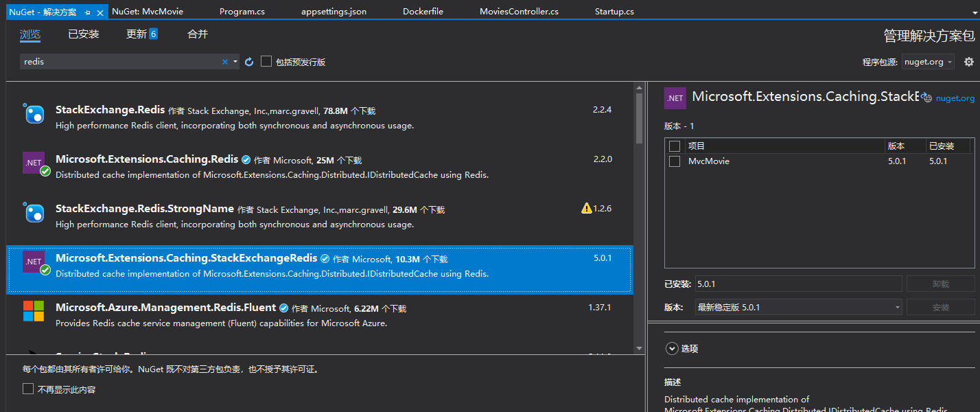Check the MvcMovie project checkbox
Viewport: 980px width, 412px height.
(x=675, y=161)
